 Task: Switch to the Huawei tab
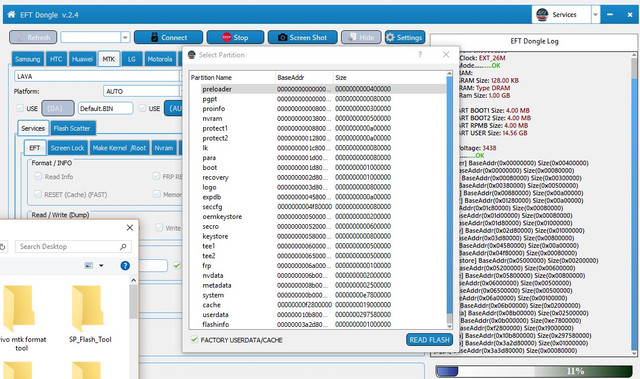[x=82, y=59]
